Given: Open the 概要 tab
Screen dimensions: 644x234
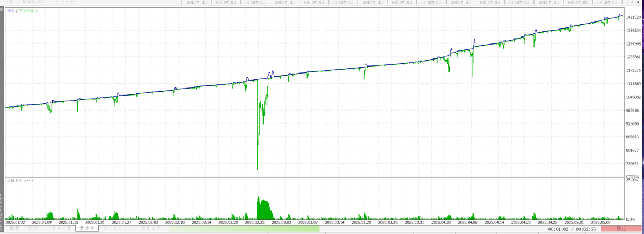Looking at the screenshot, I should [x=14, y=229].
